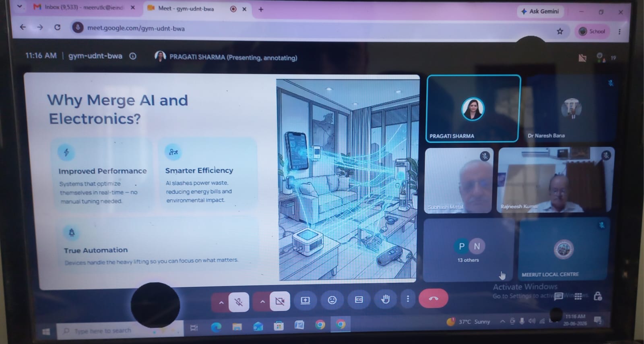Go forward in browser history

[40, 27]
